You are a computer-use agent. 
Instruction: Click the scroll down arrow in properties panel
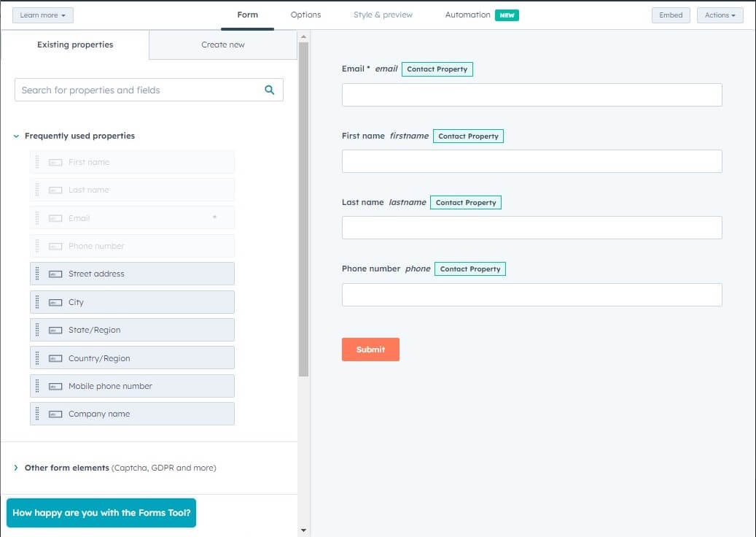[x=303, y=530]
